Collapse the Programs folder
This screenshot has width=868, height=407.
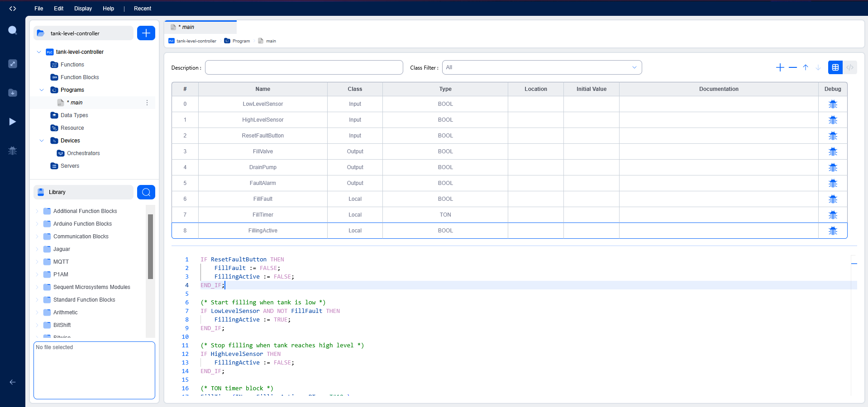tap(42, 90)
